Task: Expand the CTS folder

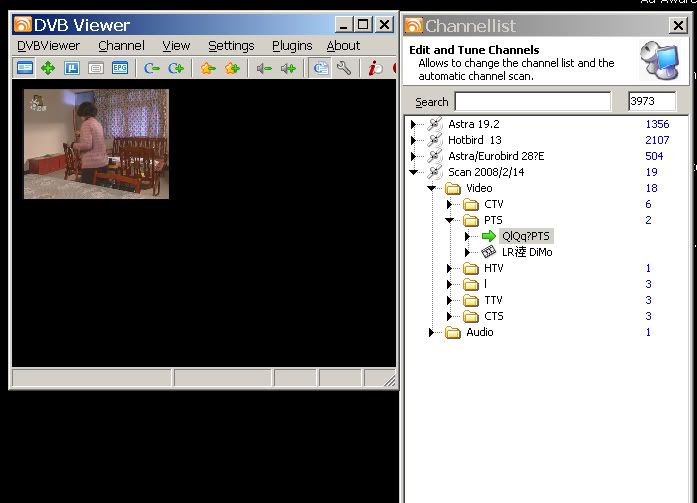Action: pyautogui.click(x=449, y=316)
